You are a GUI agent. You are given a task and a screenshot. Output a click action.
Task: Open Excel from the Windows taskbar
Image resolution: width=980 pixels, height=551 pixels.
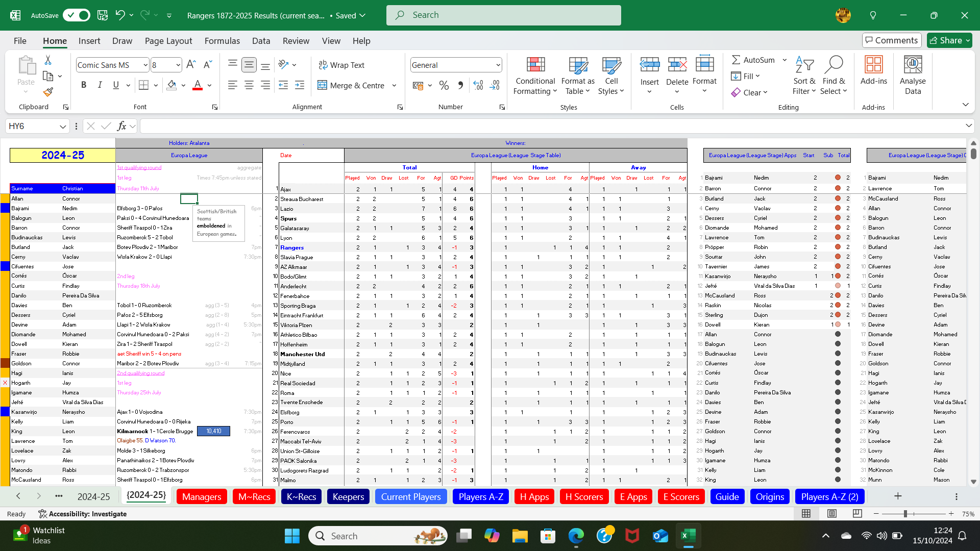tap(688, 536)
